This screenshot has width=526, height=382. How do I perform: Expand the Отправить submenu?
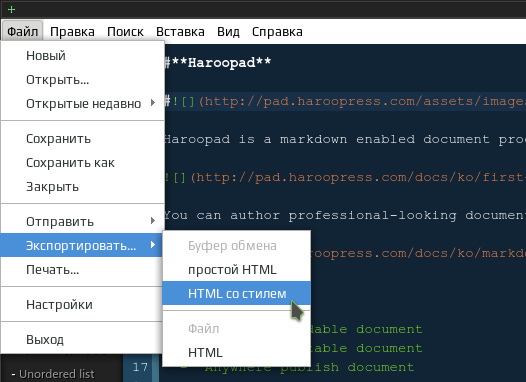(x=83, y=222)
